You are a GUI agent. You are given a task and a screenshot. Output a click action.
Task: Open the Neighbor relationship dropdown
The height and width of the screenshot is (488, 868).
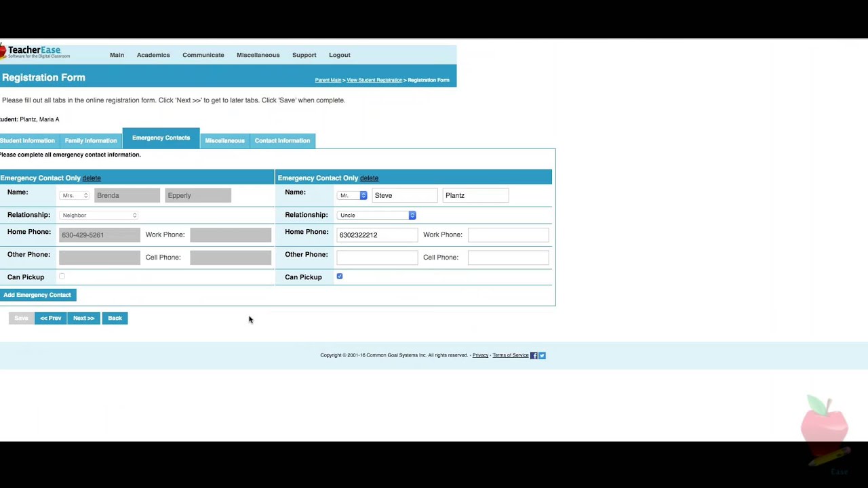99,215
